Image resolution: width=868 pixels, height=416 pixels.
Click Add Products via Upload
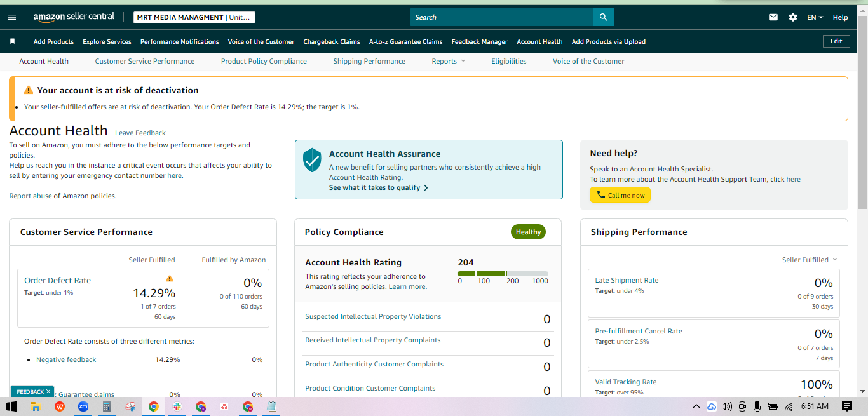[x=609, y=41]
